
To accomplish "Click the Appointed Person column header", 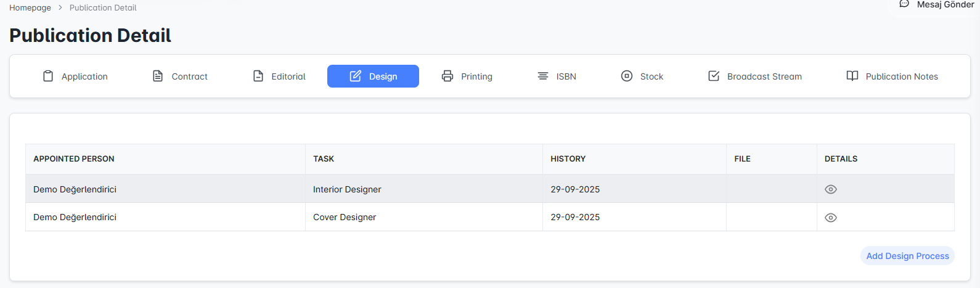I will click(74, 159).
